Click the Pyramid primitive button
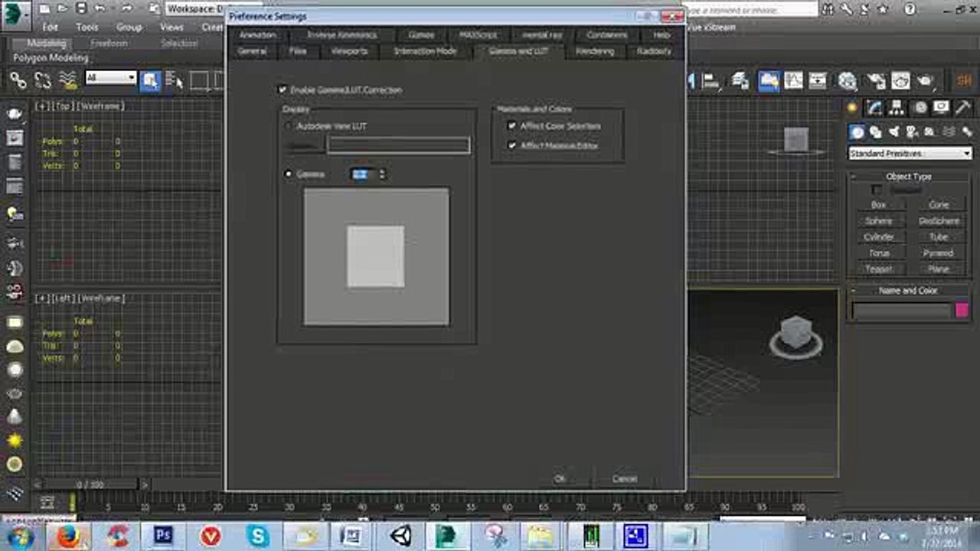This screenshot has width=980, height=551. 939,253
